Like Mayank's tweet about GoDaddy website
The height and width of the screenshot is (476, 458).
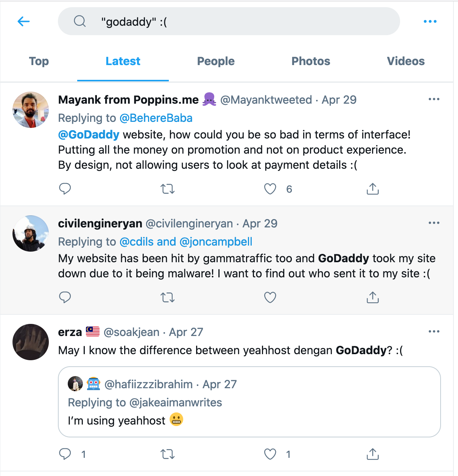point(270,189)
